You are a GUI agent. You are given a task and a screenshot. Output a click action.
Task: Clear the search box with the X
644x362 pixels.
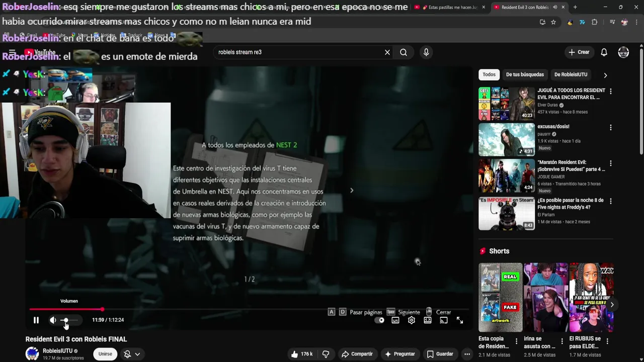click(387, 52)
